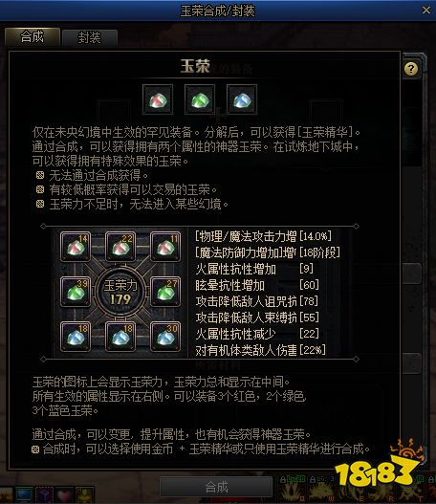Viewport: 436px width, 504px height.
Task: Click green jade slot with power 39
Action: click(x=76, y=292)
